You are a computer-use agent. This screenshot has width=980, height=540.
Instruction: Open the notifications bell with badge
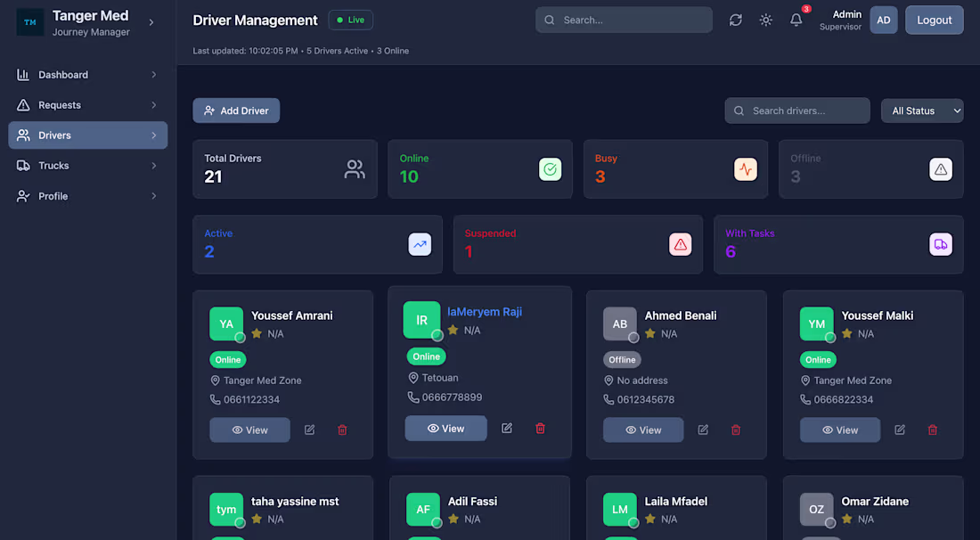pos(796,19)
